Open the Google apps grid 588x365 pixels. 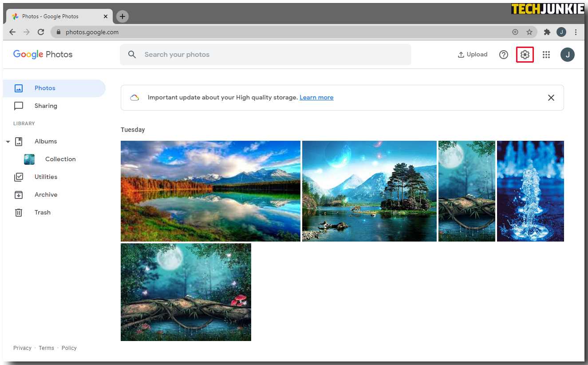tap(546, 55)
